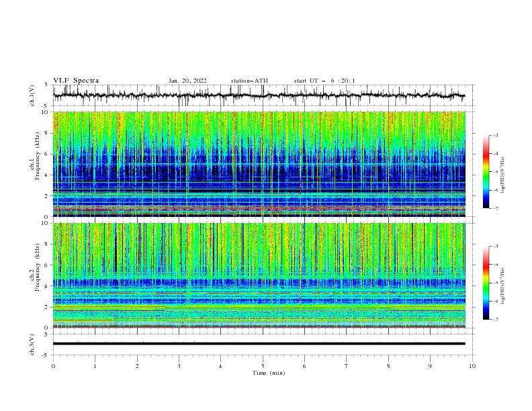Select the ch.1 color bar log(PSD) label
Viewport: 532px width, 411px height.
tap(503, 175)
